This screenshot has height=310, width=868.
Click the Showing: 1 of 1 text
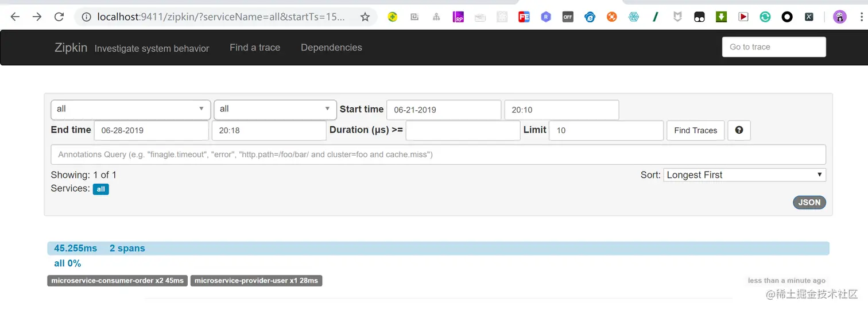pos(84,175)
